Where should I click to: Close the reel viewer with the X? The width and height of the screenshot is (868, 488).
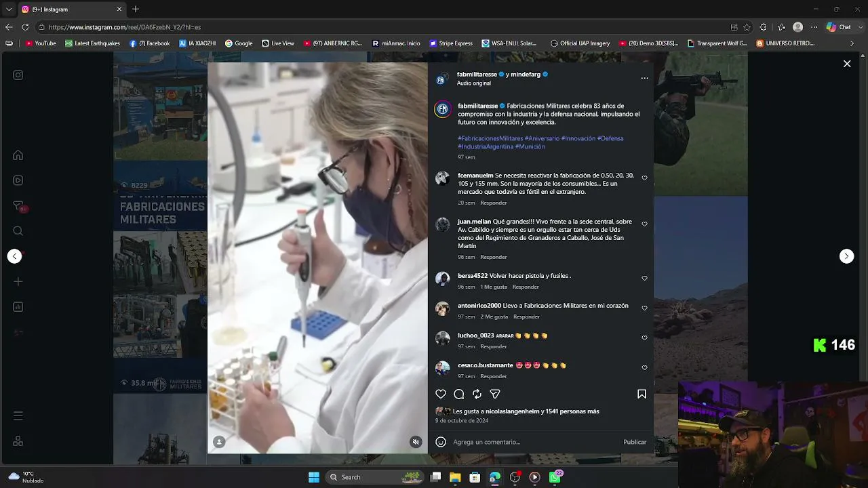(847, 64)
